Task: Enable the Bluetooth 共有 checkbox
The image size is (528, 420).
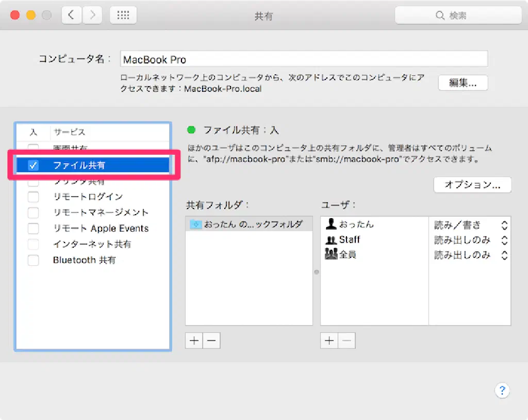Action: 33,260
